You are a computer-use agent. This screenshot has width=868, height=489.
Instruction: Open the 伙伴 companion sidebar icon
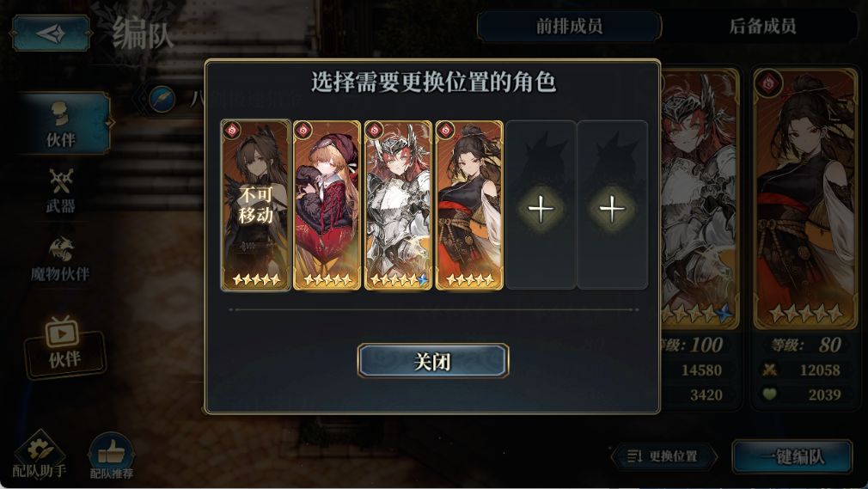[x=62, y=123]
